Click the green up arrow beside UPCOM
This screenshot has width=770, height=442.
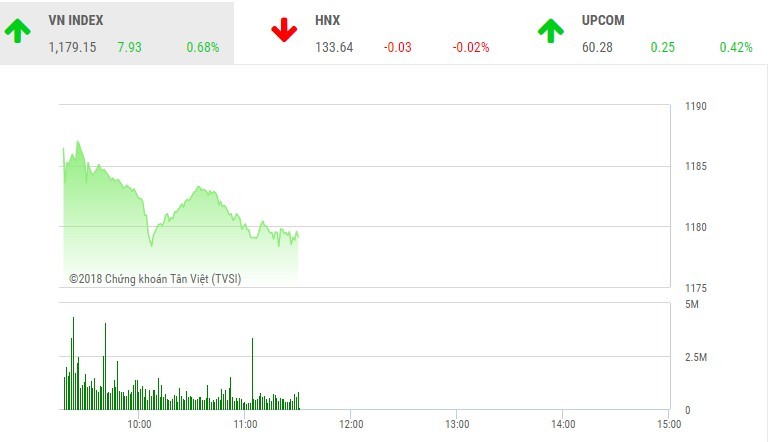[550, 31]
